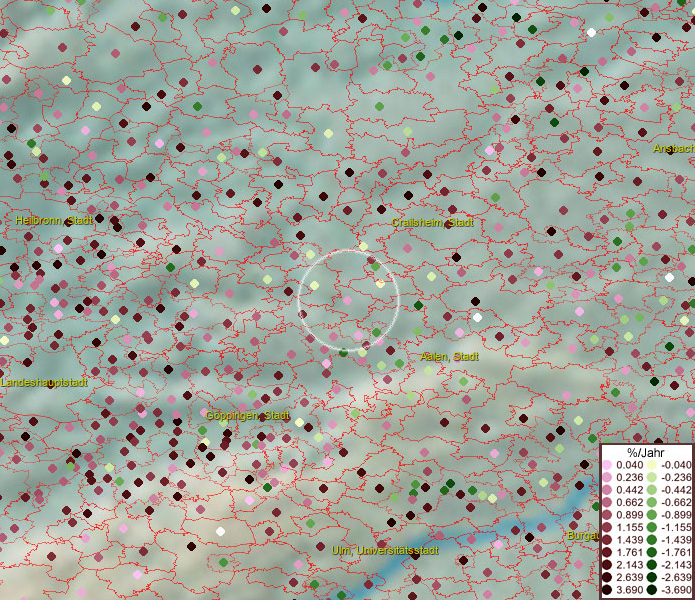Select the 0.236 pink legend swatch
The height and width of the screenshot is (600, 695).
[x=607, y=477]
